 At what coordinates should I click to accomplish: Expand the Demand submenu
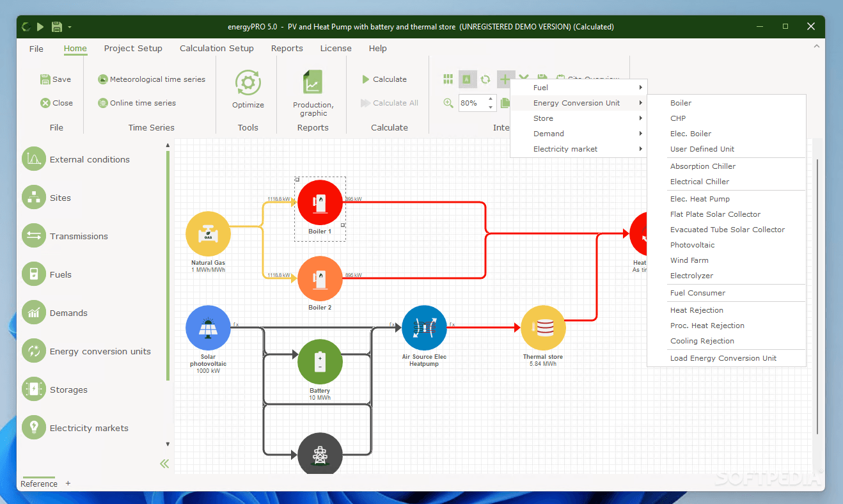click(x=579, y=134)
